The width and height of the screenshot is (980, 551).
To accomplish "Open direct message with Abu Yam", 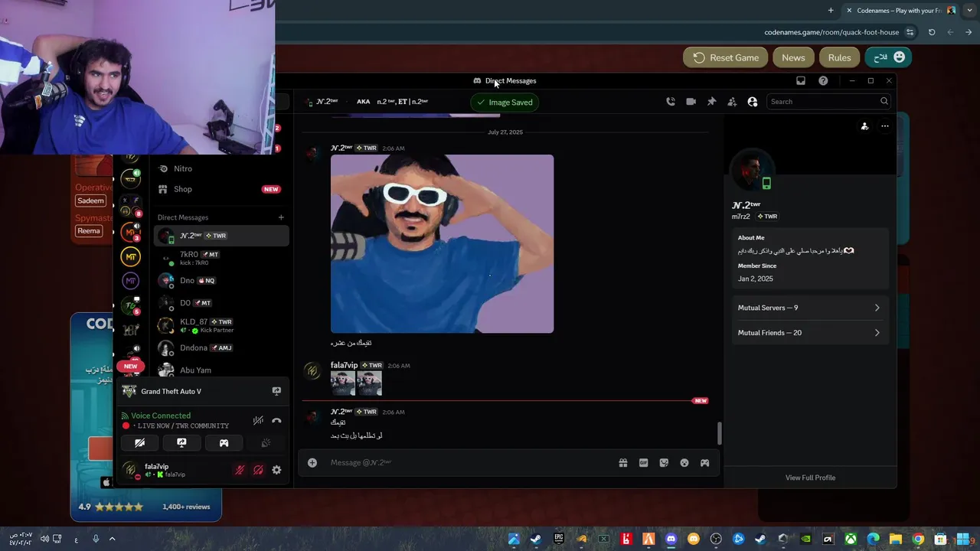I will point(221,370).
